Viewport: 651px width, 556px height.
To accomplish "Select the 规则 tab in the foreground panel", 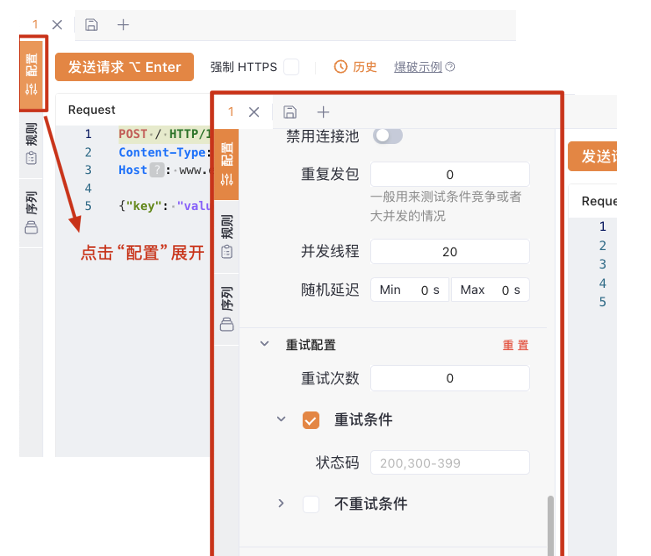I will [x=227, y=236].
